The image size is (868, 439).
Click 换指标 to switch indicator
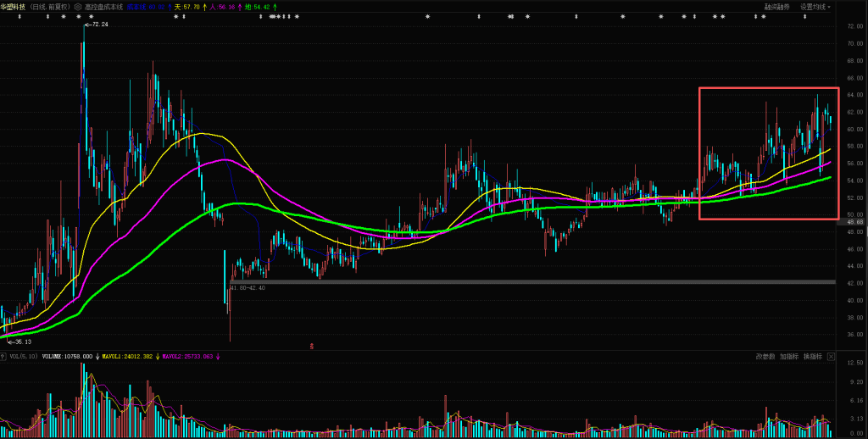812,357
